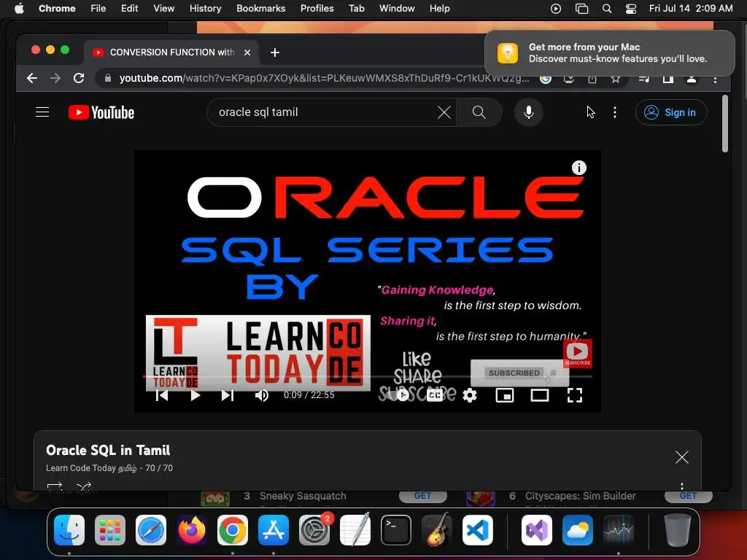The width and height of the screenshot is (747, 560).
Task: Close the CONVERSION FUNCTION tab
Action: (x=247, y=52)
